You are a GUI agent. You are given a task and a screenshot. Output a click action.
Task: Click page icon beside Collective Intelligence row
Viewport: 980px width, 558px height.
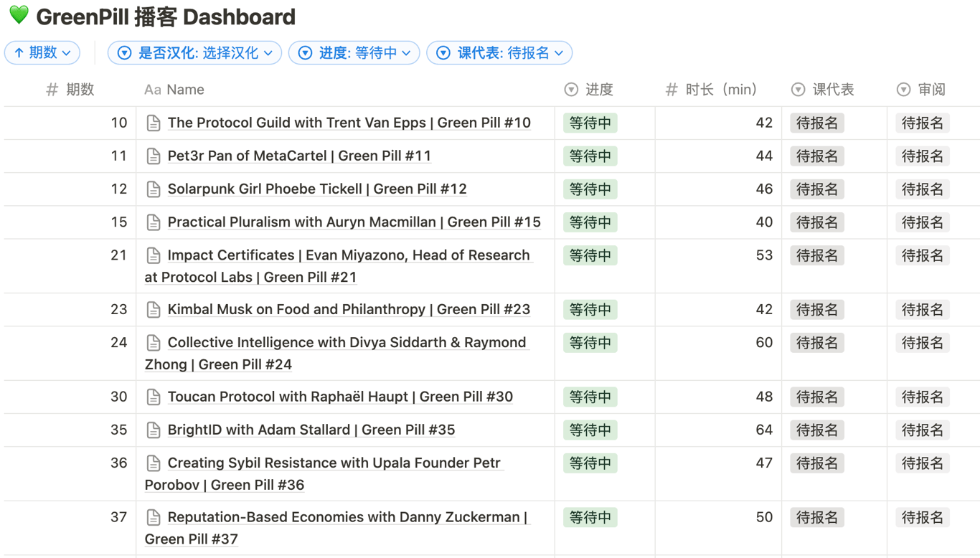coord(154,343)
